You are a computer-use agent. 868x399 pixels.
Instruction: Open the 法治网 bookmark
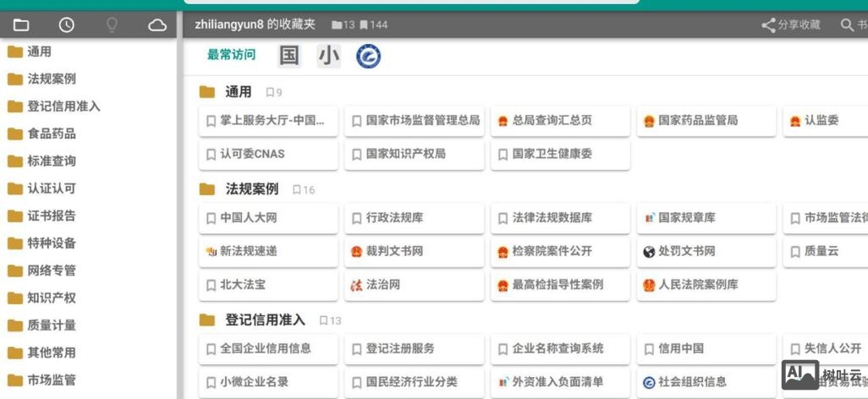pos(414,286)
